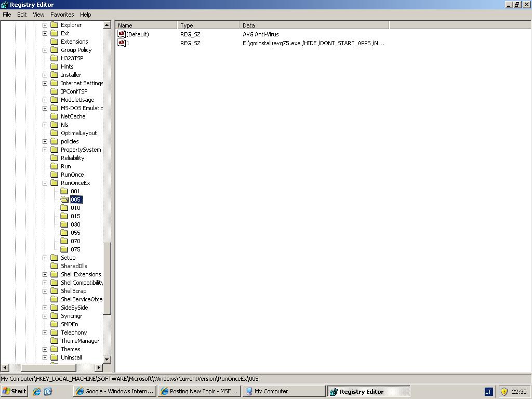The height and width of the screenshot is (399, 532).
Task: Click the 22:30 system clock
Action: point(519,392)
